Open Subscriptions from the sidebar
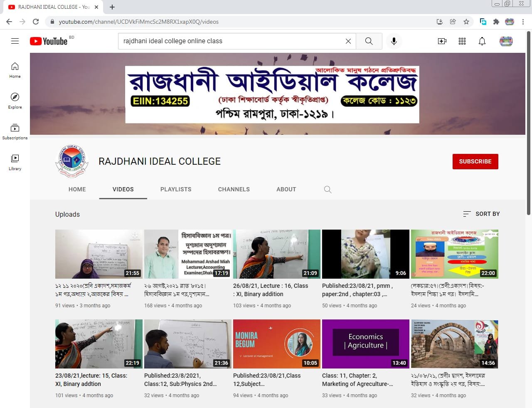 coord(15,131)
